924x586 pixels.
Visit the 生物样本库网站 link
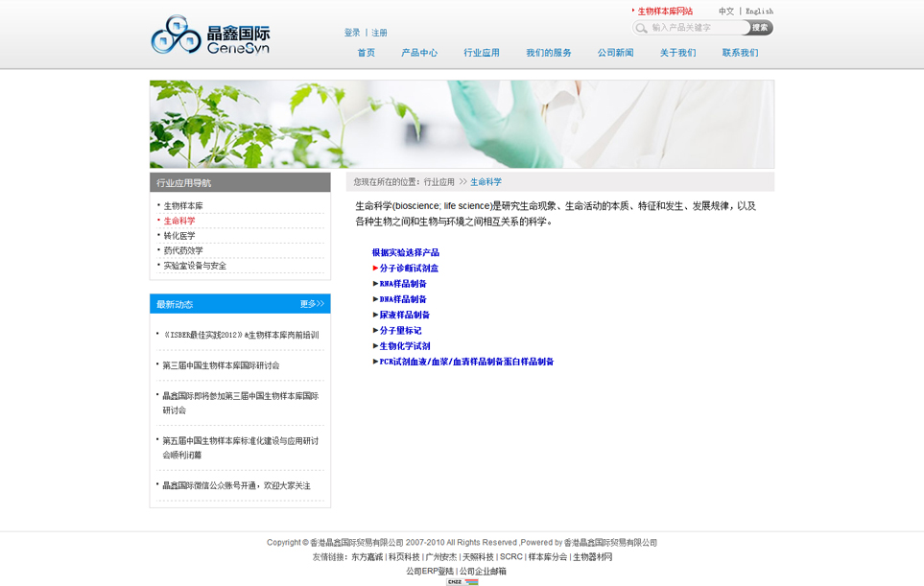[665, 12]
